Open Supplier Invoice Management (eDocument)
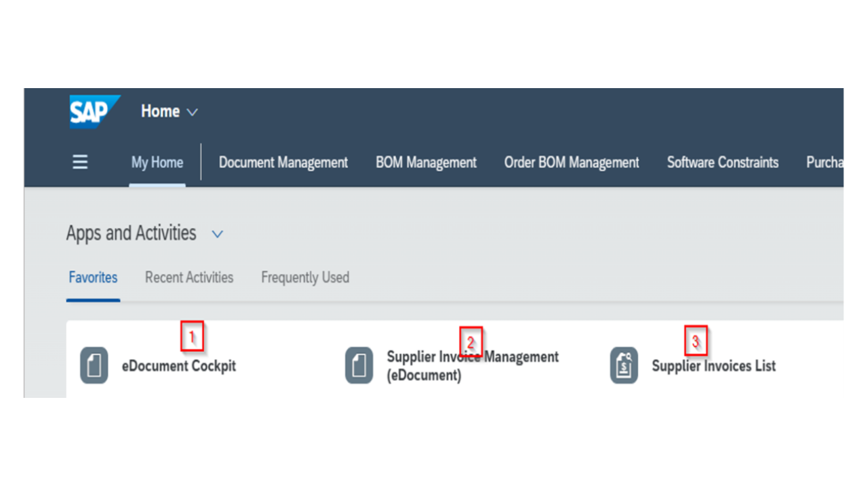The image size is (868, 488). click(473, 366)
